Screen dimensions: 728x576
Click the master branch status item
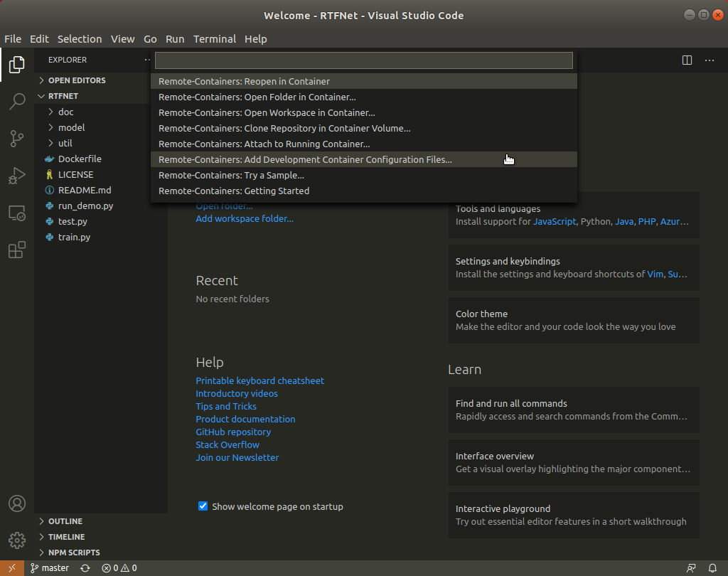click(x=50, y=568)
